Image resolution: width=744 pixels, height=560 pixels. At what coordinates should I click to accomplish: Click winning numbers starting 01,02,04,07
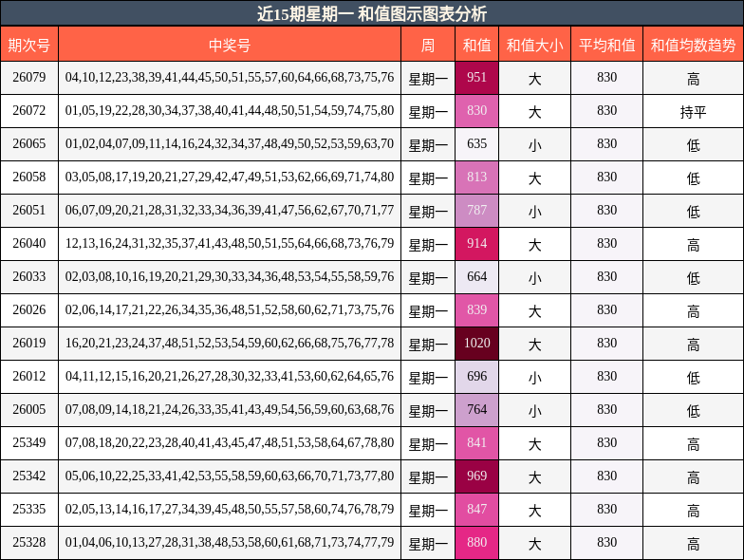230,144
